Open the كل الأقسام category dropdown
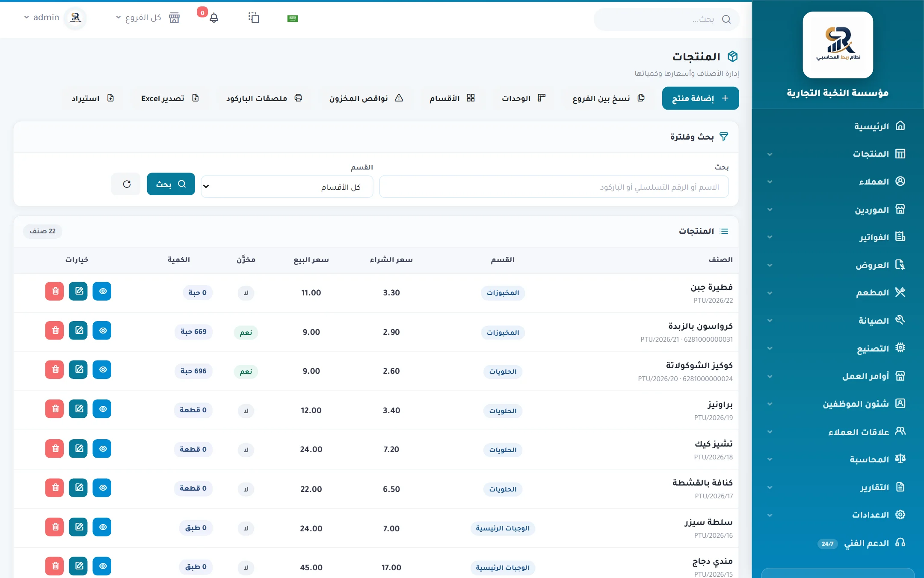This screenshot has height=578, width=924. click(x=287, y=187)
